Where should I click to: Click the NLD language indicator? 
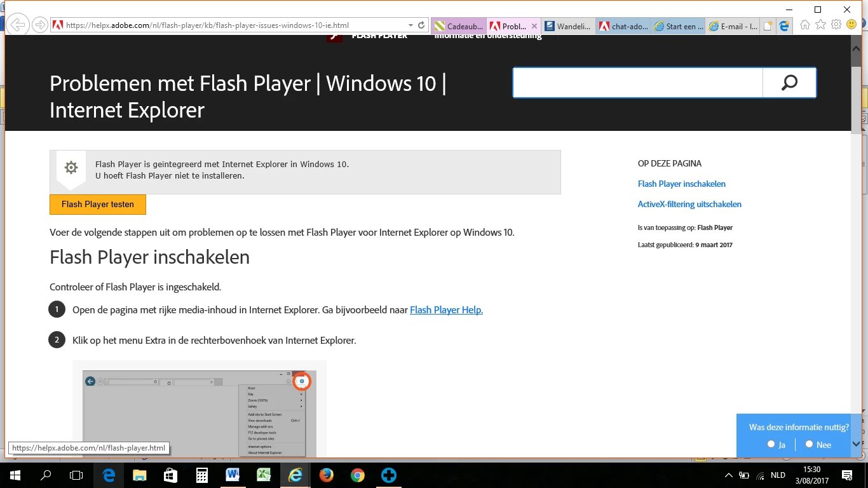coord(778,475)
